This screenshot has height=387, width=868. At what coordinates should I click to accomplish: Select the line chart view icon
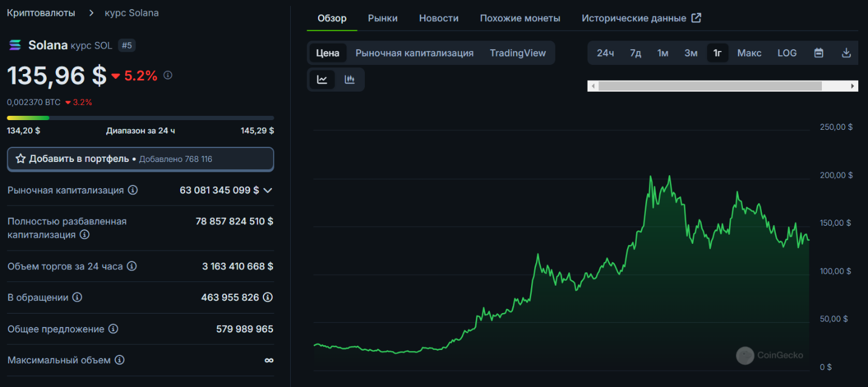[322, 79]
